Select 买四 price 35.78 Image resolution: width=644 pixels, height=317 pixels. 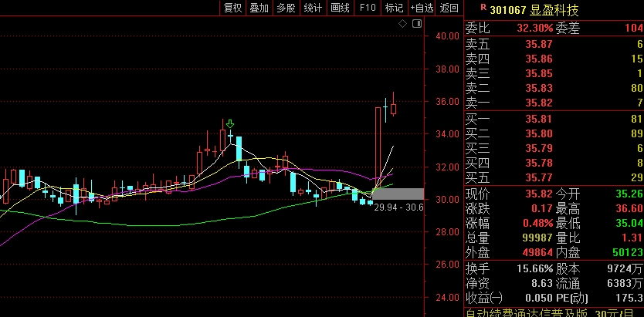tap(539, 163)
